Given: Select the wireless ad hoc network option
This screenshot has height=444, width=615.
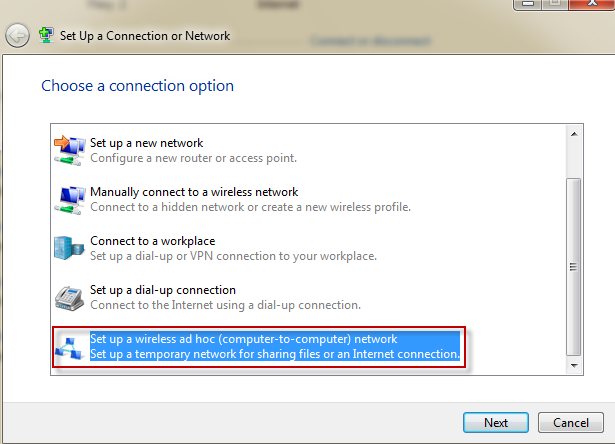Looking at the screenshot, I should (243, 339).
